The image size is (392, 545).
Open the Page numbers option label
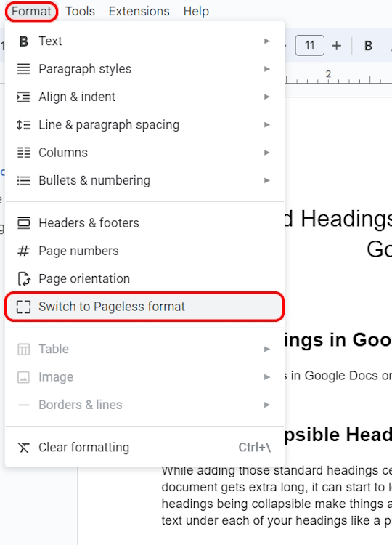click(x=79, y=251)
